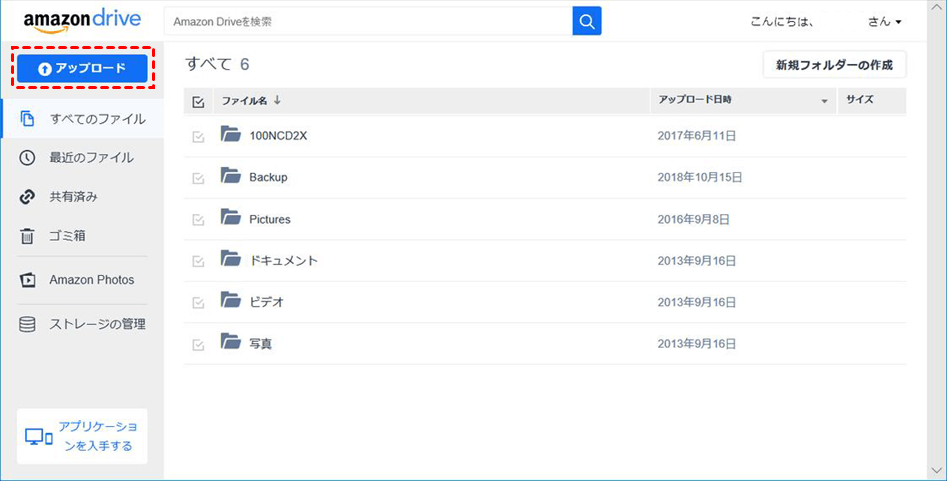Viewport: 947px width, 481px height.
Task: Click the shared link (共有済み) icon
Action: click(x=28, y=197)
